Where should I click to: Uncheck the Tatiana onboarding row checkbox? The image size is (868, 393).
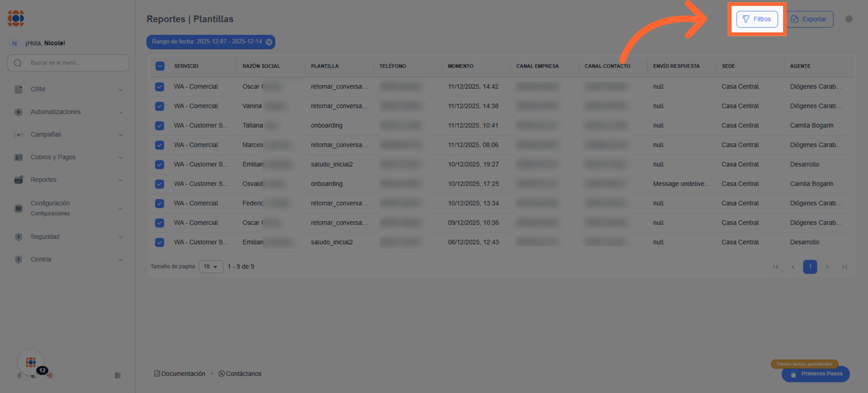159,126
